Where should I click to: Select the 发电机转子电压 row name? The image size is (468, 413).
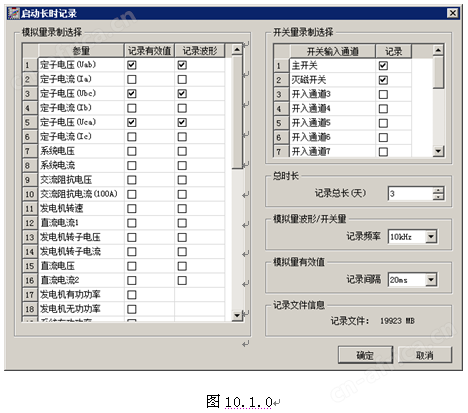coord(70,237)
